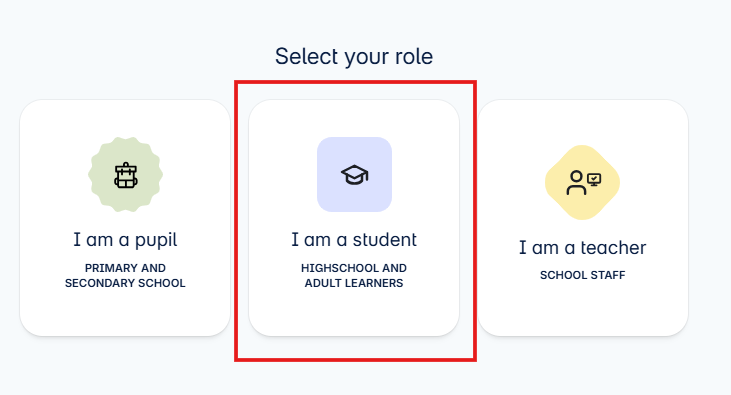Click the 'Select your role' heading

(354, 57)
